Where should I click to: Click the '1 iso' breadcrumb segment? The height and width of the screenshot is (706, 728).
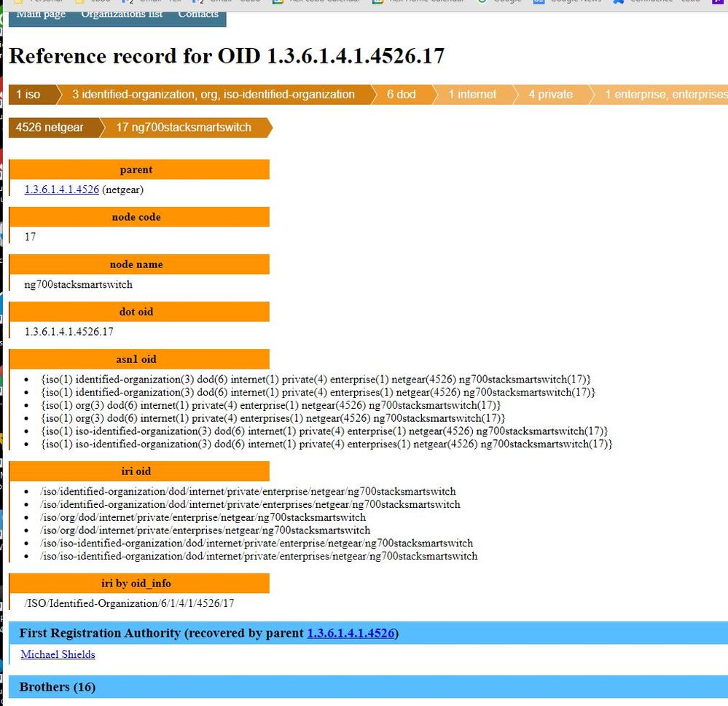(29, 95)
